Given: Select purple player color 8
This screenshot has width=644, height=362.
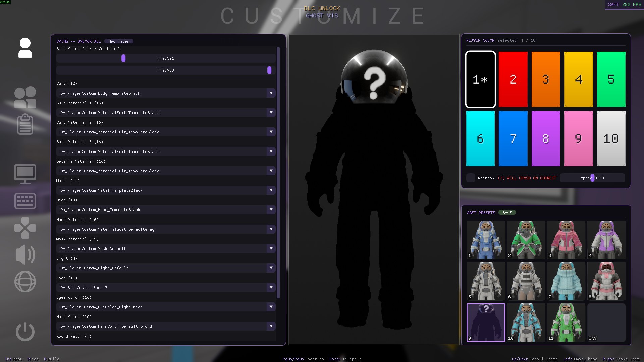Looking at the screenshot, I should 546,139.
